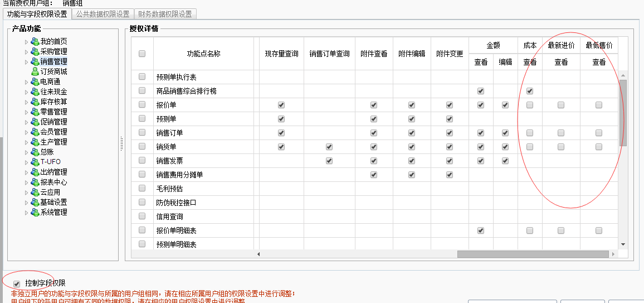
Task: Expand the 零售管理 tree node arrow
Action: point(26,112)
